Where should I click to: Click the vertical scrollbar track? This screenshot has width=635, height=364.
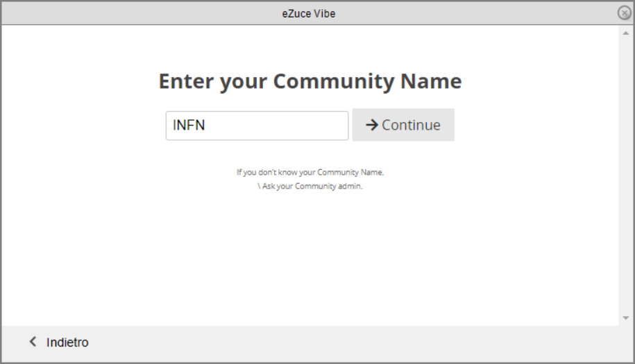coord(626,175)
